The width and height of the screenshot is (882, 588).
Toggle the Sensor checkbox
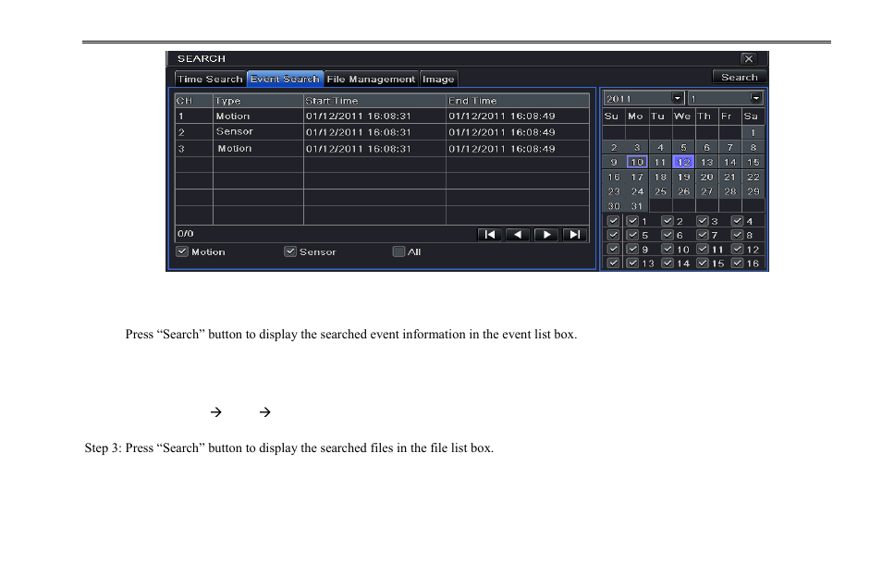(289, 251)
